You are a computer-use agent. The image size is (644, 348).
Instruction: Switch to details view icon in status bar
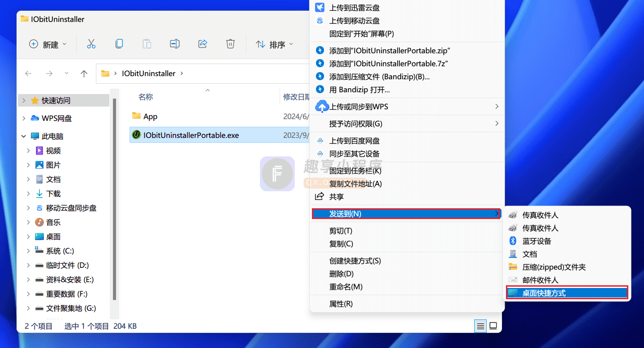coord(480,326)
